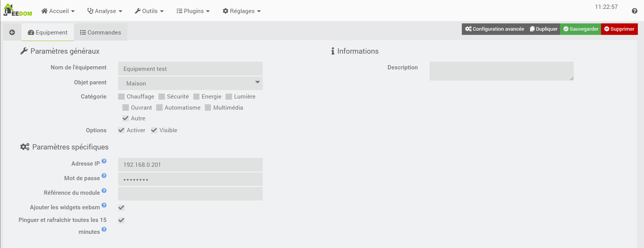The image size is (644, 248).
Task: Click into the Description text area
Action: pos(501,71)
